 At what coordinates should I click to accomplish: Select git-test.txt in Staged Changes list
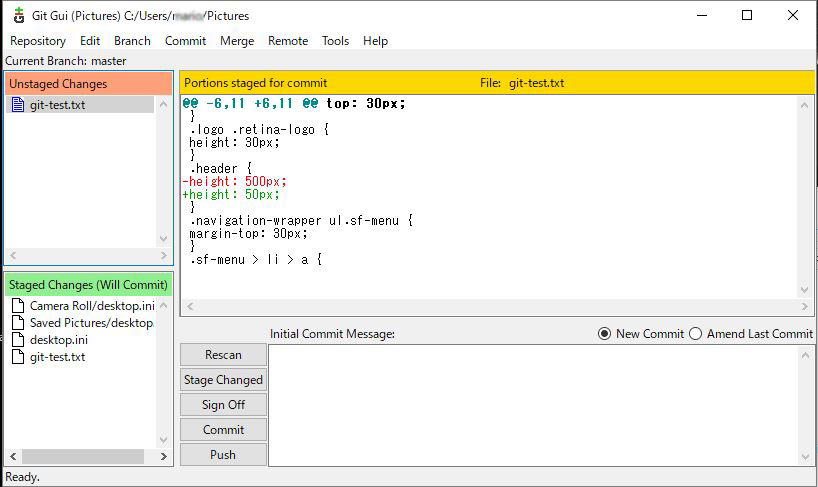[x=57, y=357]
